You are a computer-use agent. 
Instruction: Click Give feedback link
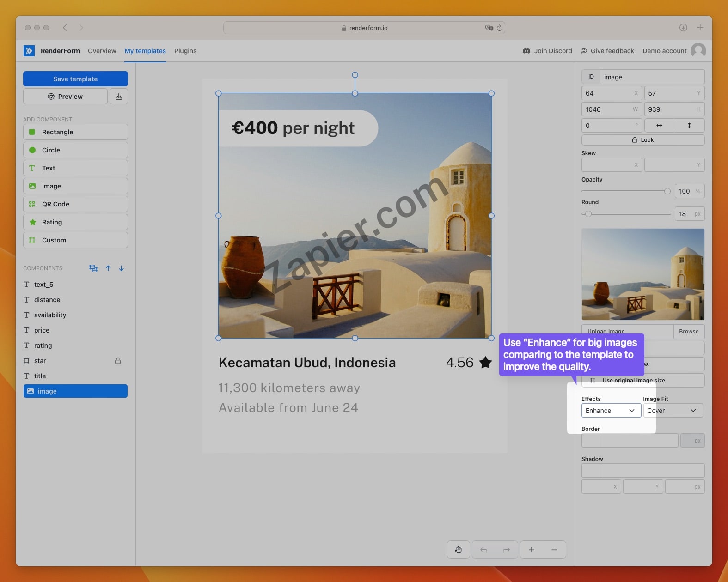(607, 51)
